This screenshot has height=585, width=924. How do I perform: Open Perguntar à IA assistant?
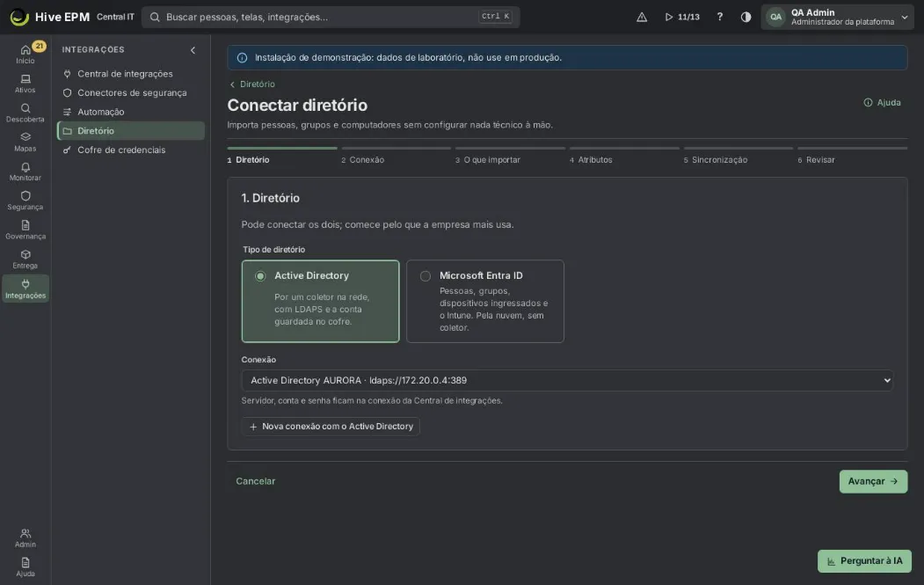point(864,561)
